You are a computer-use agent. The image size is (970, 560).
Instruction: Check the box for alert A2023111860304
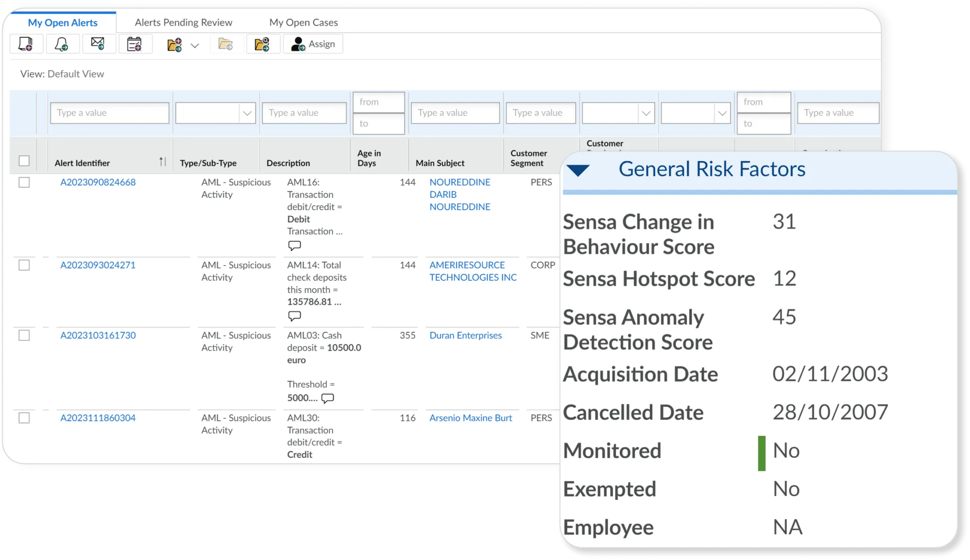tap(24, 418)
